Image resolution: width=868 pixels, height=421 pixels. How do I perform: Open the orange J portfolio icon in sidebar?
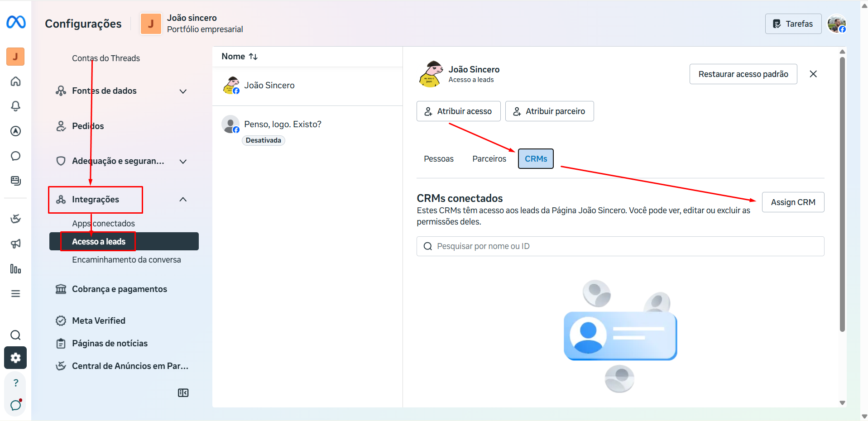(15, 57)
